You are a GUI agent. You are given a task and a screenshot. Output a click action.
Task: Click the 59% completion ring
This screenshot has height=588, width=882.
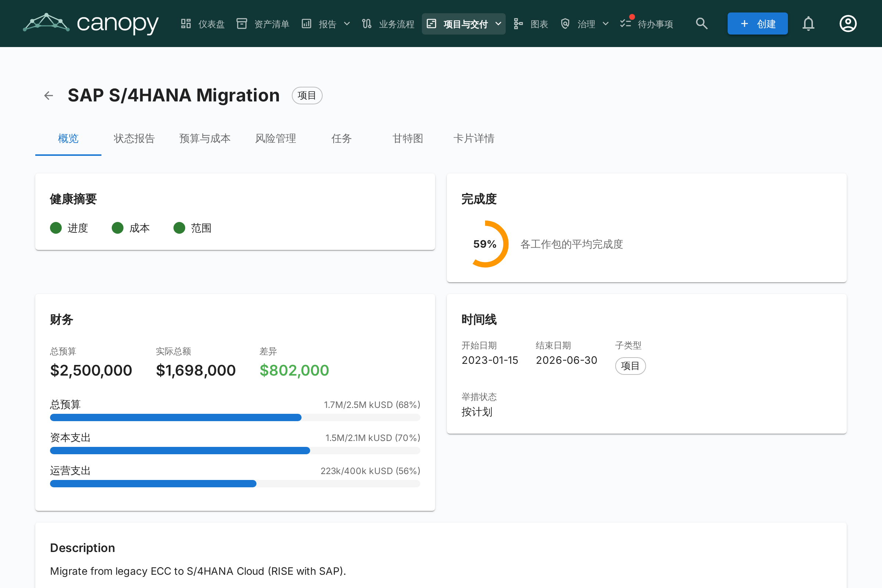(485, 244)
